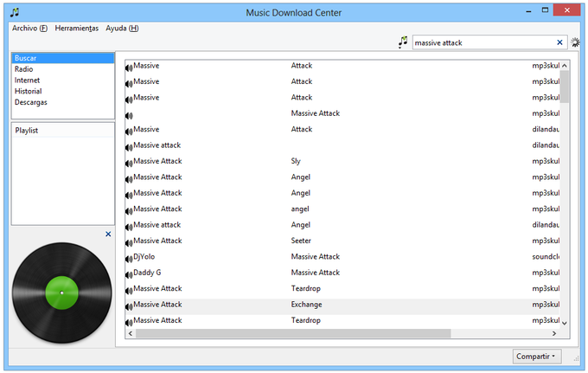
Task: Click the horizontal scroll right arrow
Action: 554,333
